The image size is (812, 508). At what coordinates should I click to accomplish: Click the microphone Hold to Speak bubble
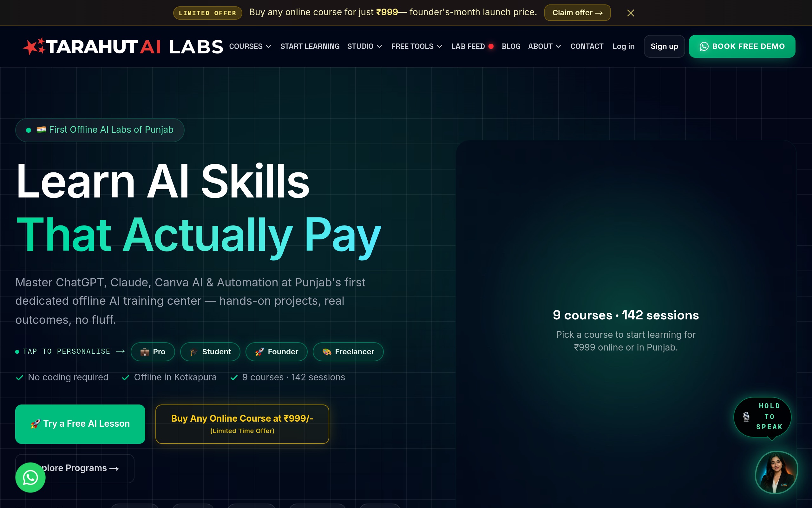tap(762, 417)
